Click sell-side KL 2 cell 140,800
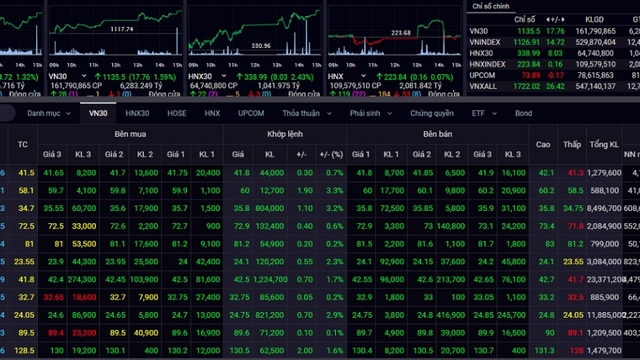This screenshot has height=360, width=640. [451, 226]
